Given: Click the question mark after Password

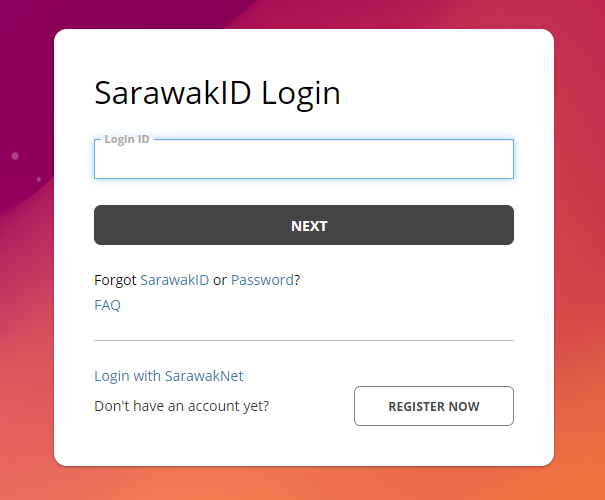Looking at the screenshot, I should [297, 280].
